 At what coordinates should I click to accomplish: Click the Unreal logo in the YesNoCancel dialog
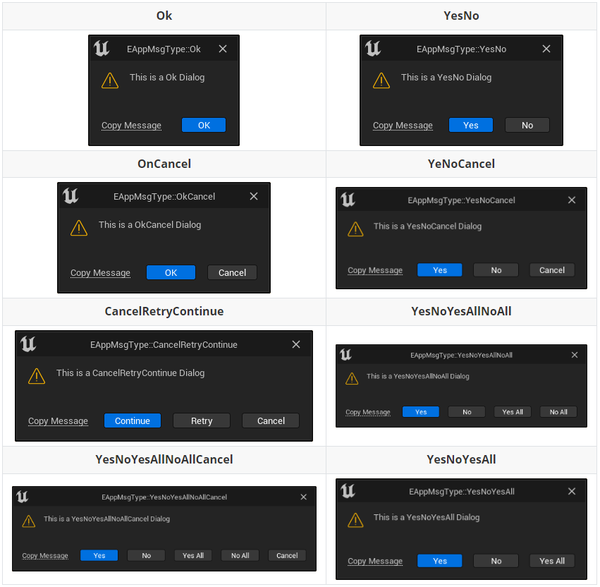coord(348,200)
